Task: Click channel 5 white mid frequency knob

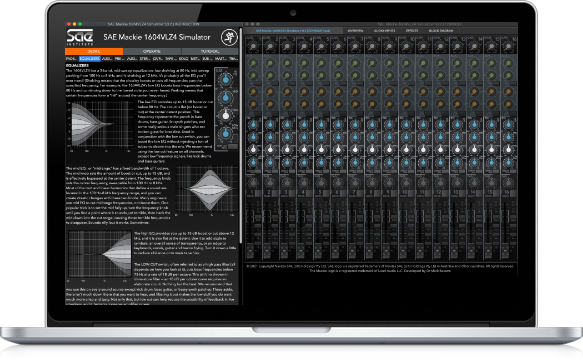Action: (x=321, y=149)
